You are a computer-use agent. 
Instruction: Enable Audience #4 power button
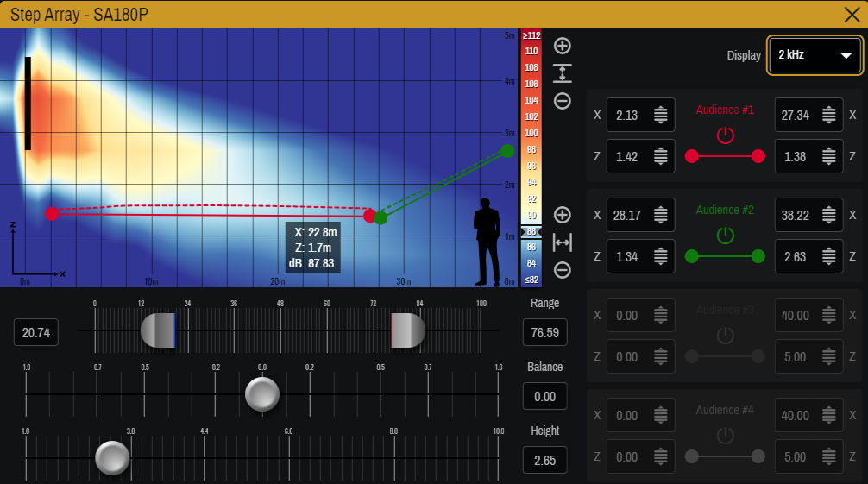coord(725,436)
